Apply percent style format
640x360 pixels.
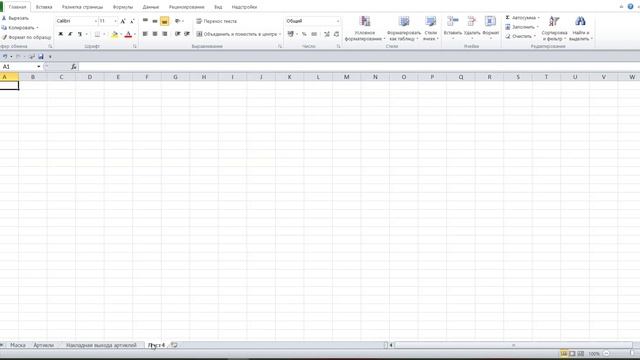[304, 34]
